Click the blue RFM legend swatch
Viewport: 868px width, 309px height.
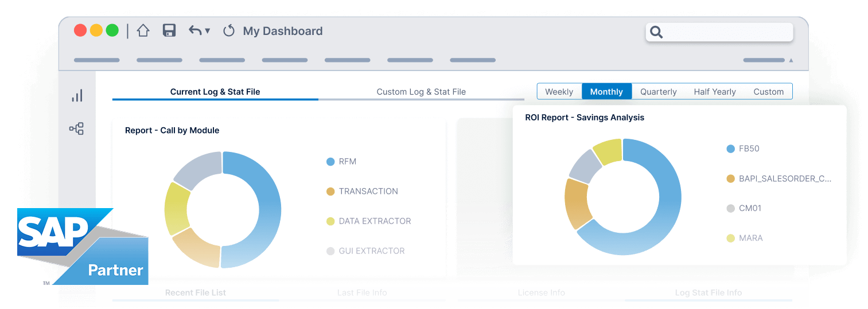[x=330, y=162]
